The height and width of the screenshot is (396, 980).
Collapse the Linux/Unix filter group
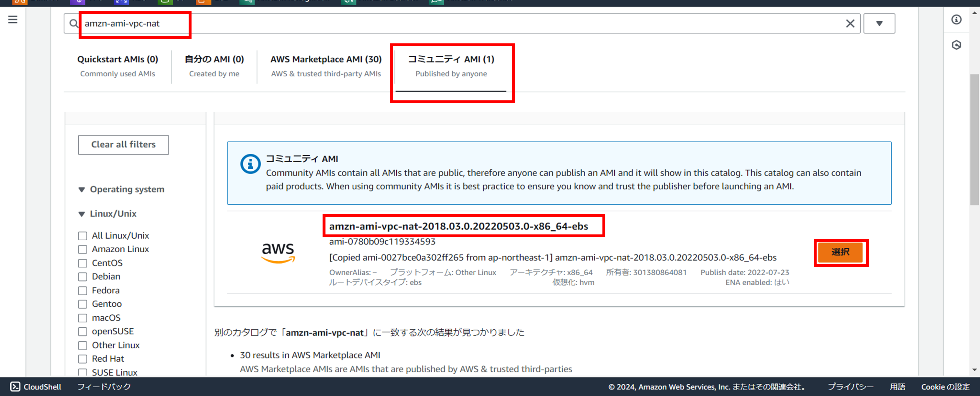[x=82, y=214]
